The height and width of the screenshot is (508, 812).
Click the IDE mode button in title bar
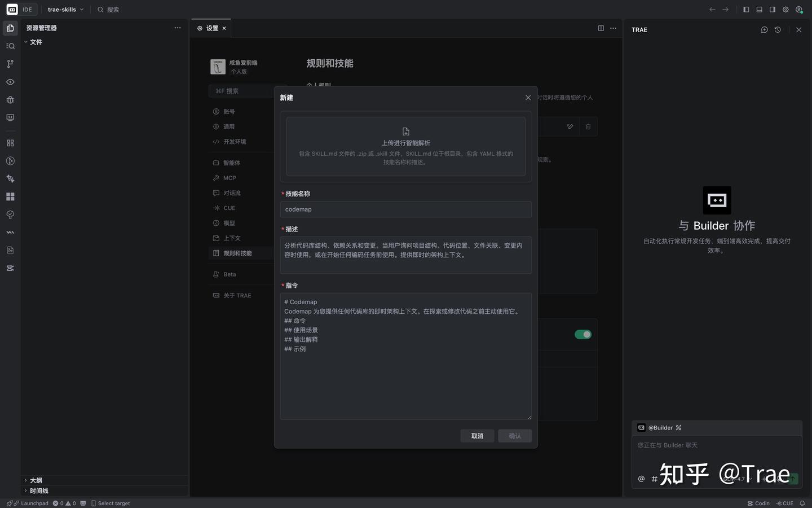pos(21,10)
